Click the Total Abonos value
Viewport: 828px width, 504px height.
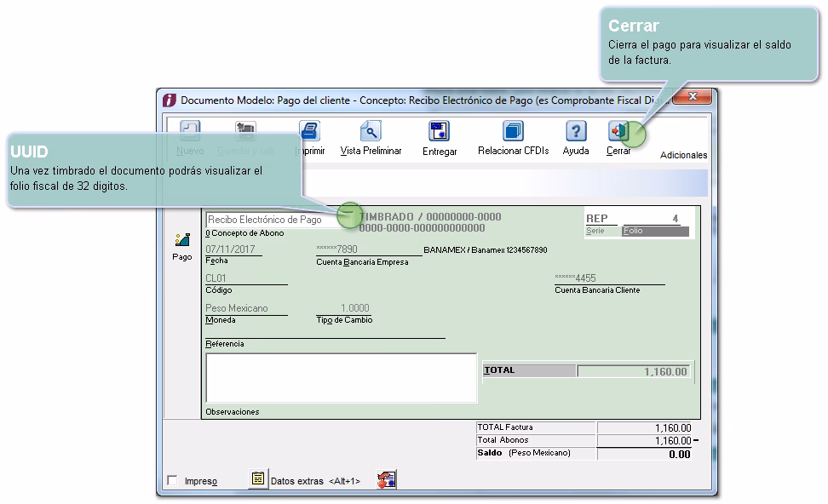coord(645,441)
